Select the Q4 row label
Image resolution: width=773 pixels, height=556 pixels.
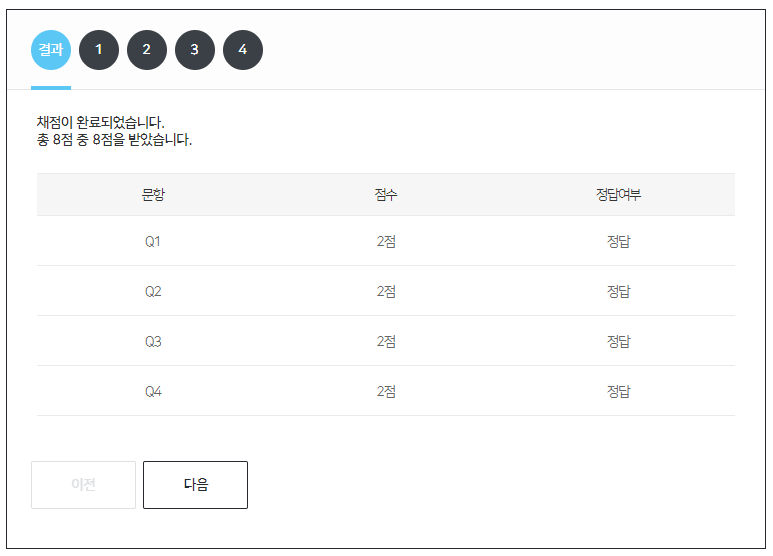(x=153, y=392)
